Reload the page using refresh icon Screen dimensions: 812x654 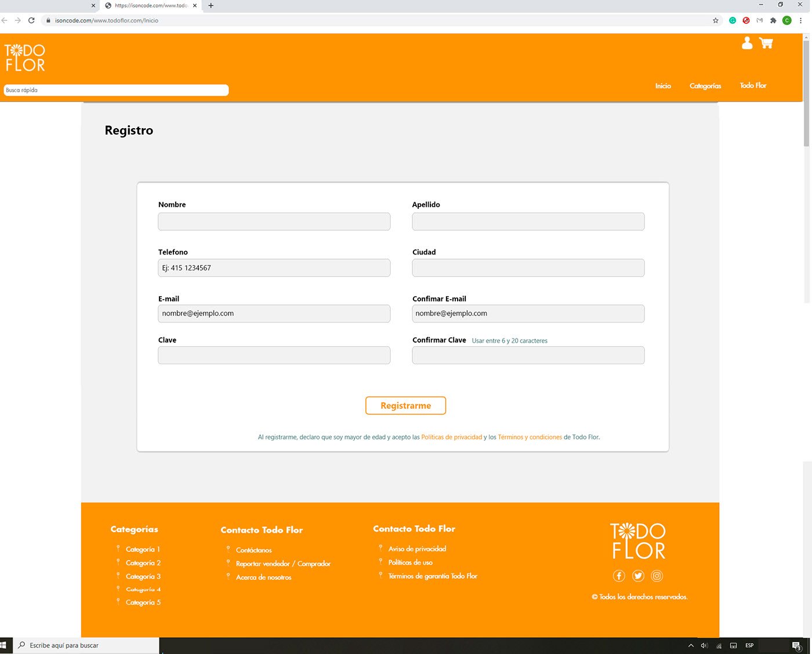coord(31,20)
